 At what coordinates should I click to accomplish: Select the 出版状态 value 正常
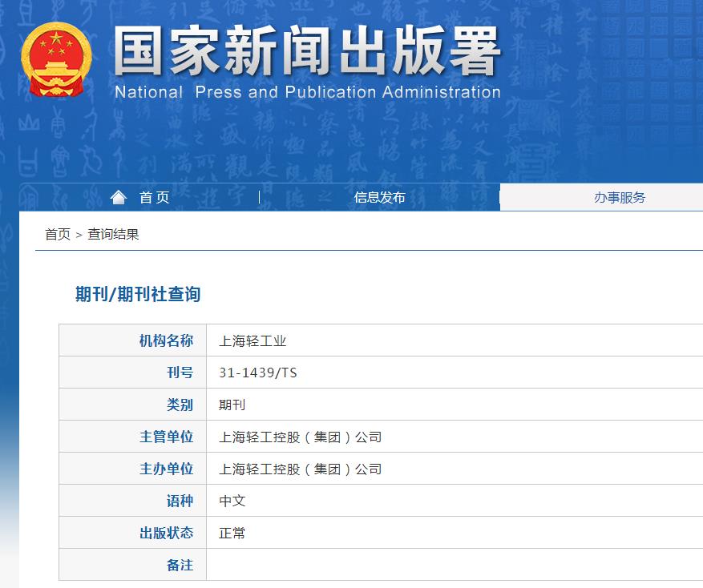[x=232, y=532]
